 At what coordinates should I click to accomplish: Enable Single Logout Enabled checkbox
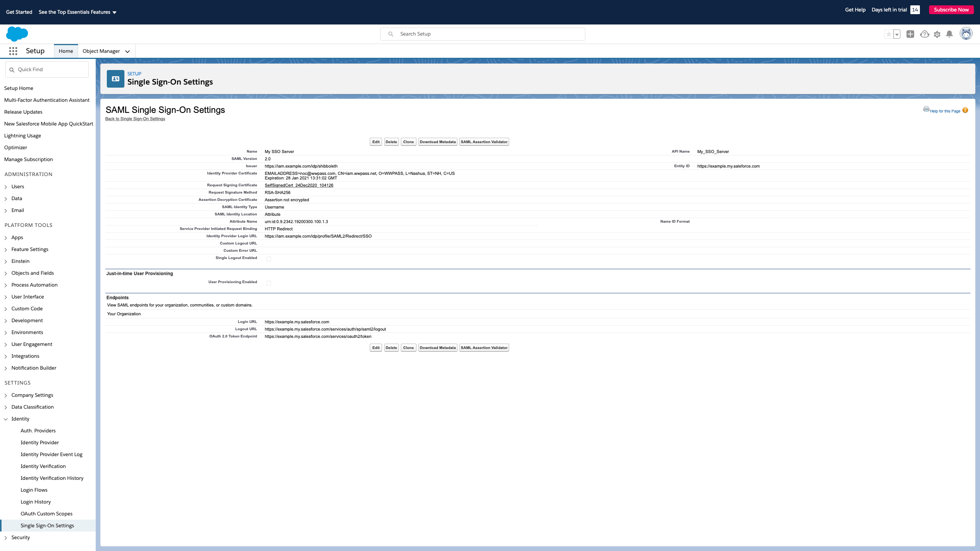pos(269,259)
